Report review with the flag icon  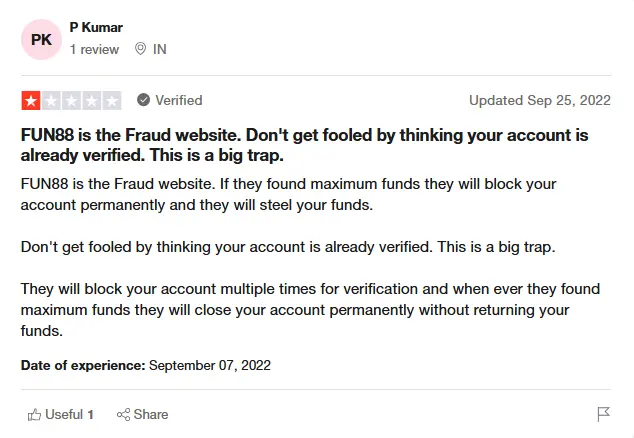(x=603, y=414)
